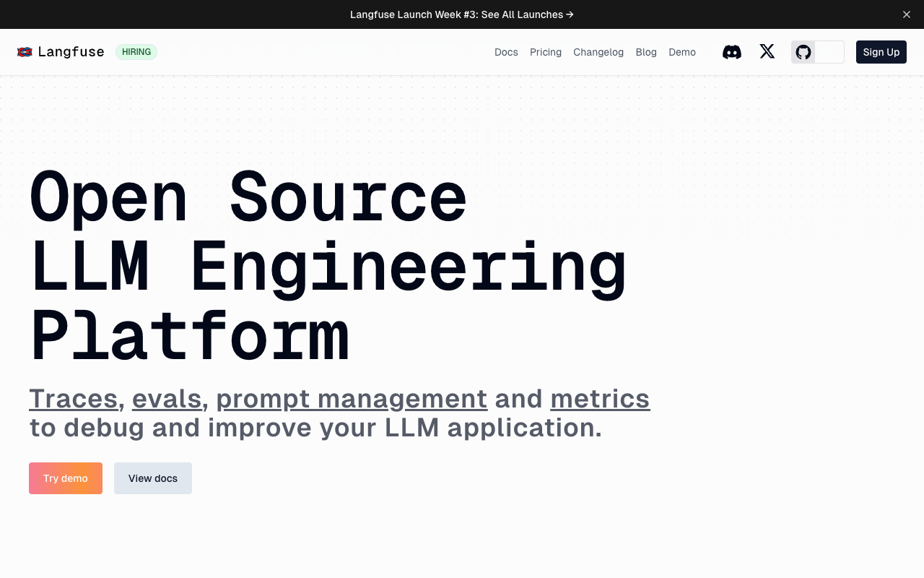Open the Discord community icon
The image size is (924, 578).
tap(732, 52)
